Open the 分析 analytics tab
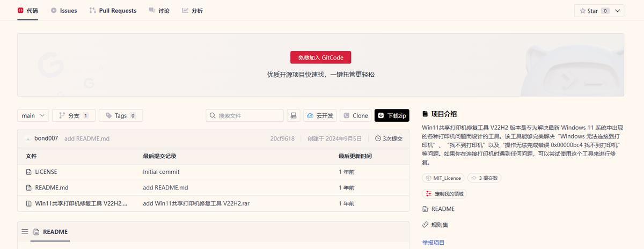 (x=192, y=11)
